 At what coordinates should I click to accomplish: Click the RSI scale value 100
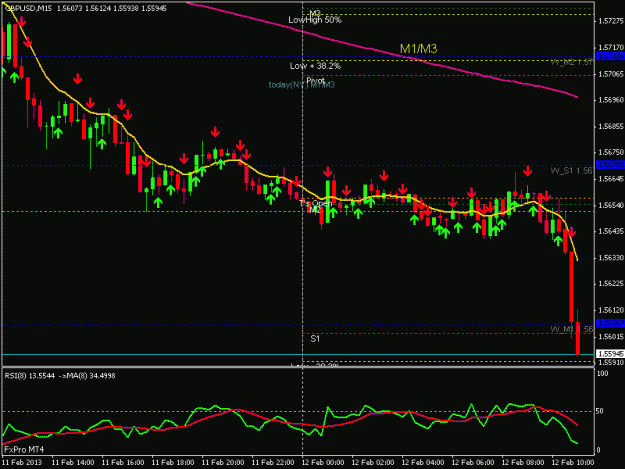point(603,374)
